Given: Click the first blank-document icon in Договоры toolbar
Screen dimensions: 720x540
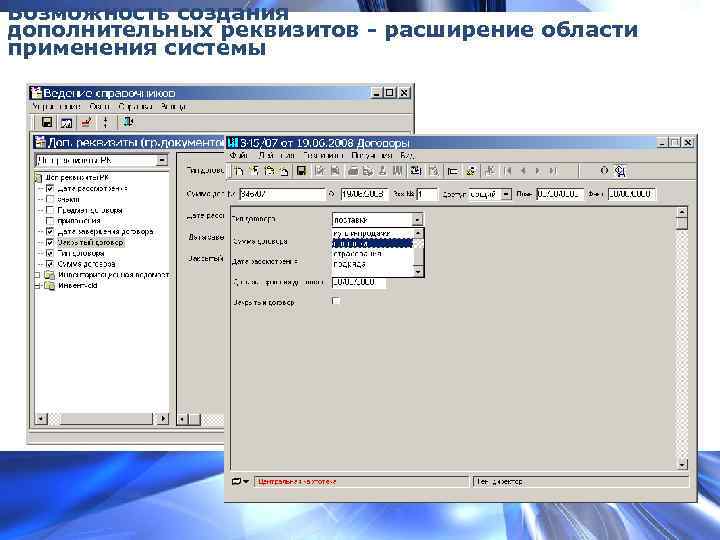Looking at the screenshot, I should 238,171.
